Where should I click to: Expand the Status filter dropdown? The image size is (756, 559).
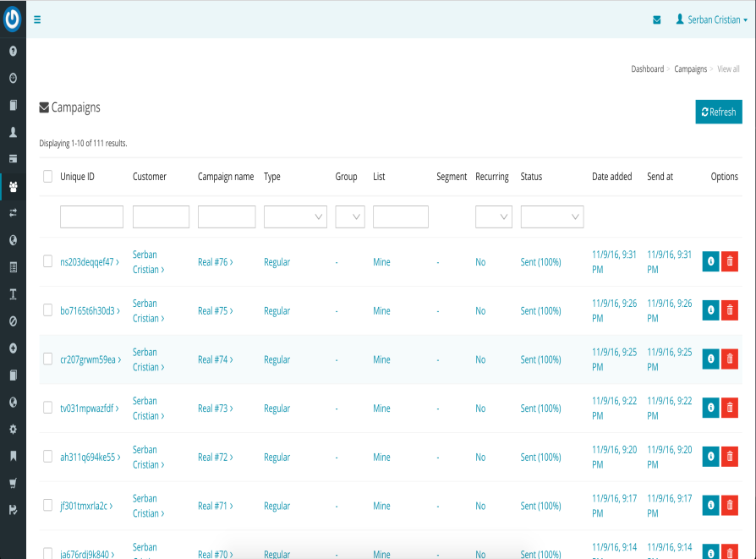552,217
